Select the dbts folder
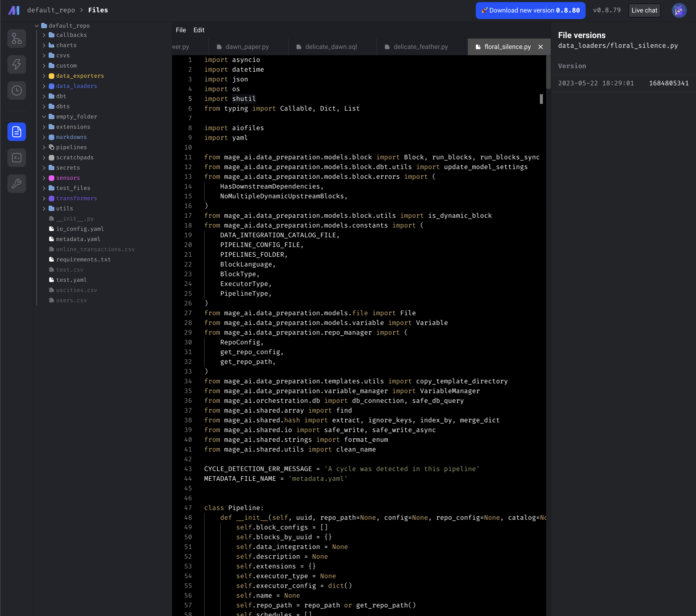The width and height of the screenshot is (696, 616). pyautogui.click(x=63, y=106)
